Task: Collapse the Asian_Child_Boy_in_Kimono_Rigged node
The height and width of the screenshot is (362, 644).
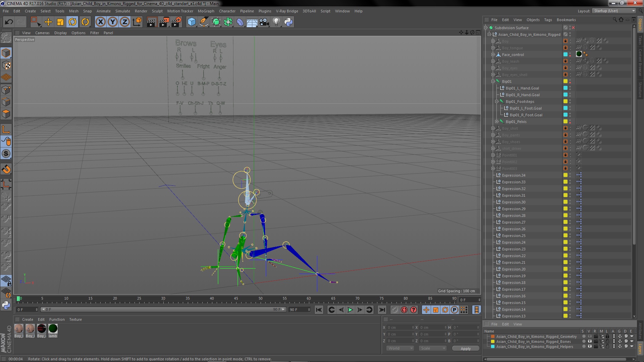Action: point(489,35)
